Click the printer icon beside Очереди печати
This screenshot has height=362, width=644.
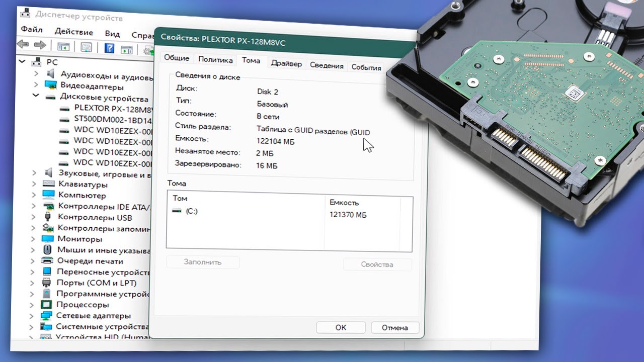click(x=47, y=261)
